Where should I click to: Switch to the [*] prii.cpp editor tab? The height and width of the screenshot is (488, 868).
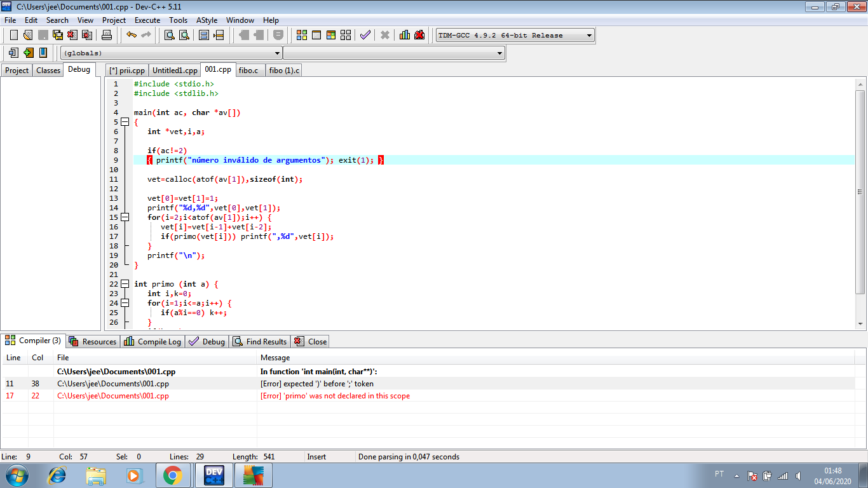[x=127, y=71]
